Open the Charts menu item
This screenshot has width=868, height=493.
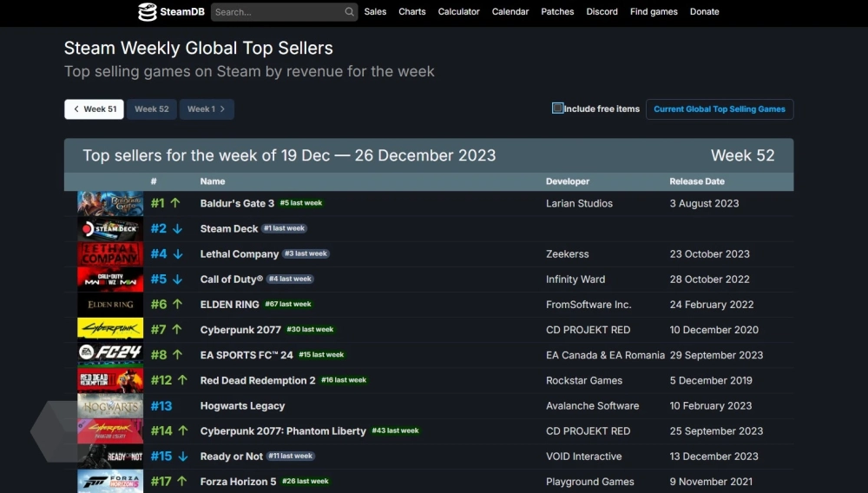pyautogui.click(x=412, y=12)
